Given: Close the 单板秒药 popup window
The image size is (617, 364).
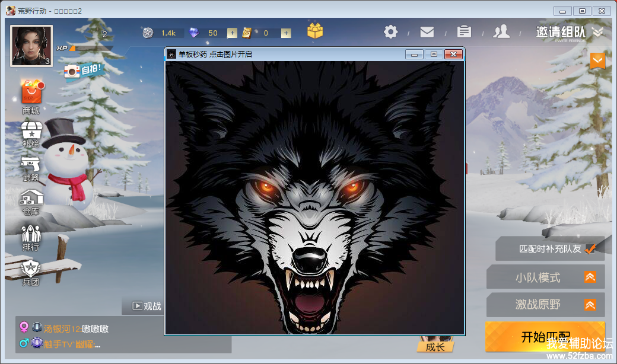Looking at the screenshot, I should 453,55.
